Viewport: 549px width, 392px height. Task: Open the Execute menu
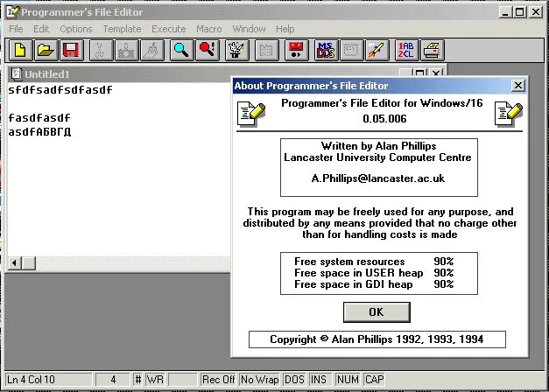(168, 29)
